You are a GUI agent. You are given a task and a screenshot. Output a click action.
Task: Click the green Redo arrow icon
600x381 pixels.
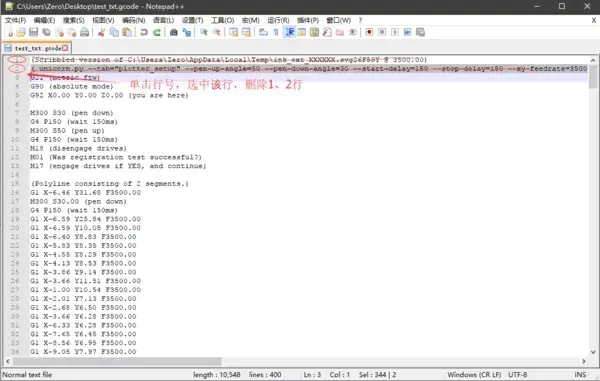[x=157, y=33]
